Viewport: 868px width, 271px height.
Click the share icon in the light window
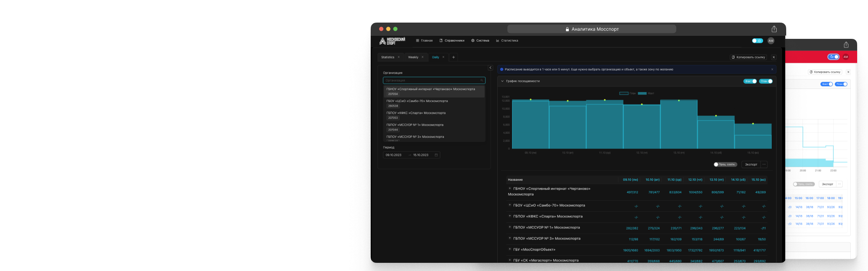point(846,45)
